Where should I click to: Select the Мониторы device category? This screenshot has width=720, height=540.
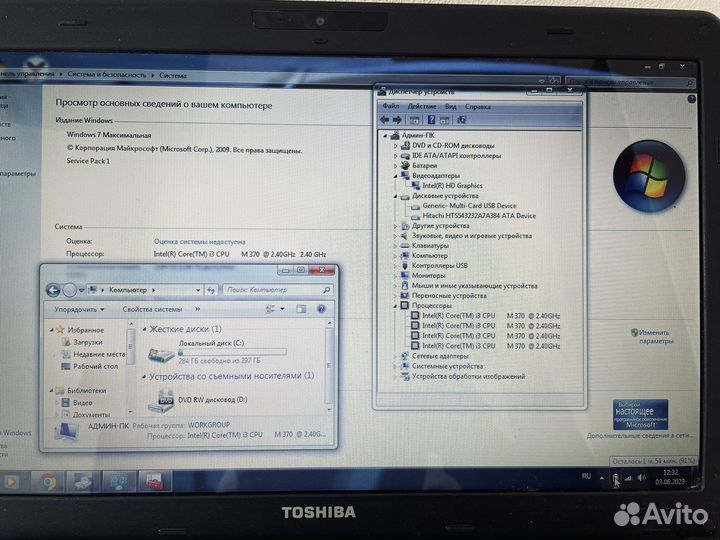tap(429, 276)
